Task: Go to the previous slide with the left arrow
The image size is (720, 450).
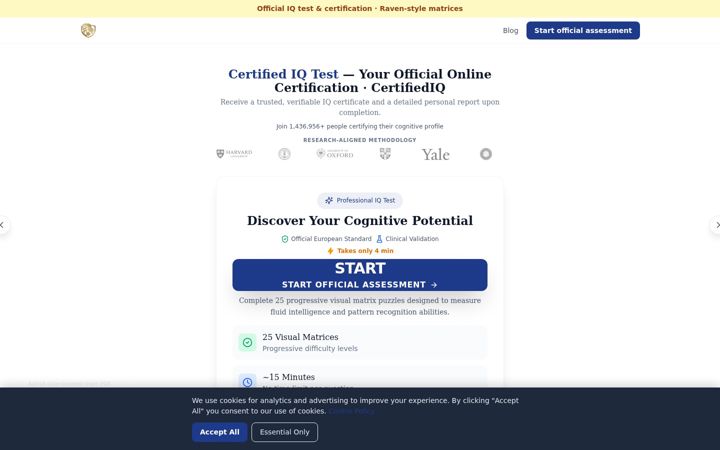Action: pos(3,225)
